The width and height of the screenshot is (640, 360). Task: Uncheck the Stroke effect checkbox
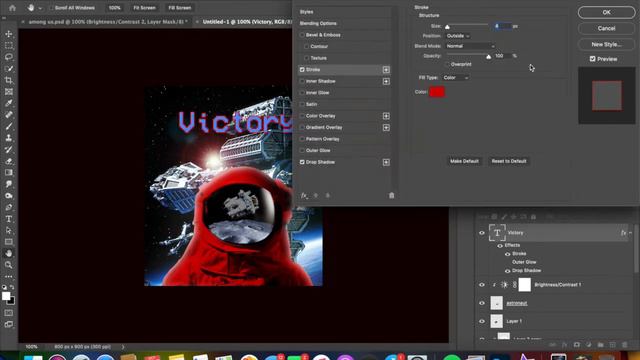click(302, 70)
